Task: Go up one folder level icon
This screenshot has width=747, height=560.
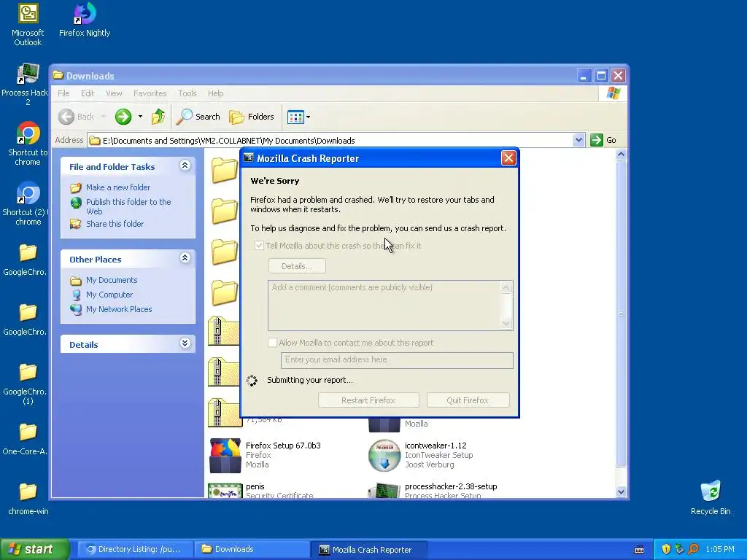Action: [x=158, y=117]
